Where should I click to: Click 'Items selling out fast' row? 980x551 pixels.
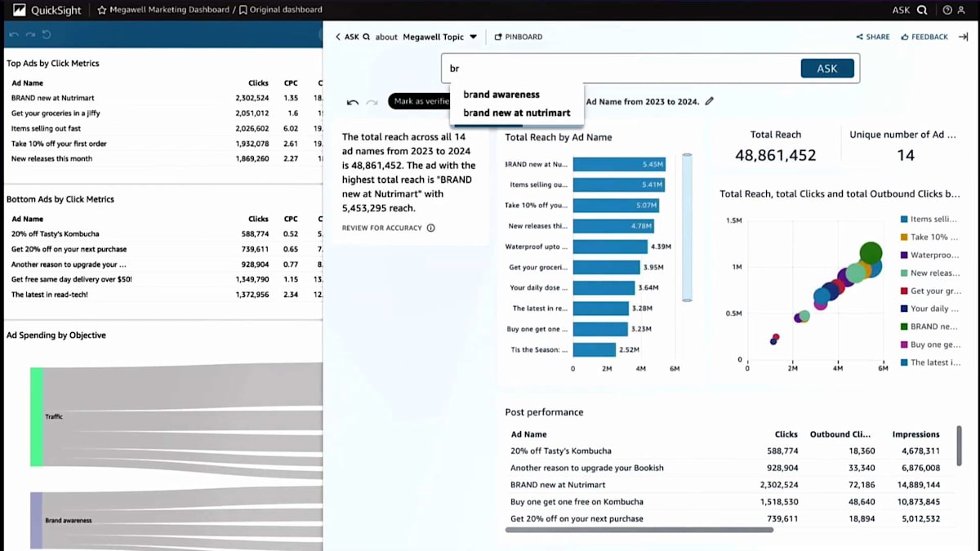46,128
